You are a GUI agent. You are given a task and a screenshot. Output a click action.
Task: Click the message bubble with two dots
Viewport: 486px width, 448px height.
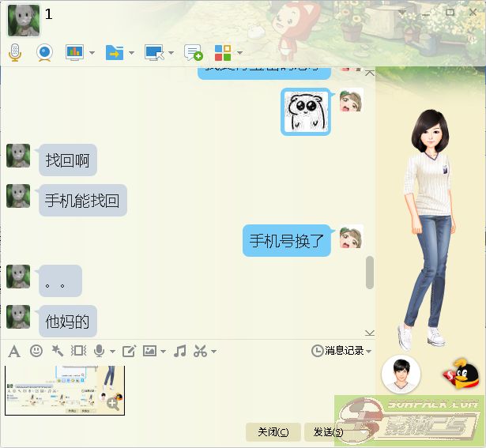[x=60, y=280]
